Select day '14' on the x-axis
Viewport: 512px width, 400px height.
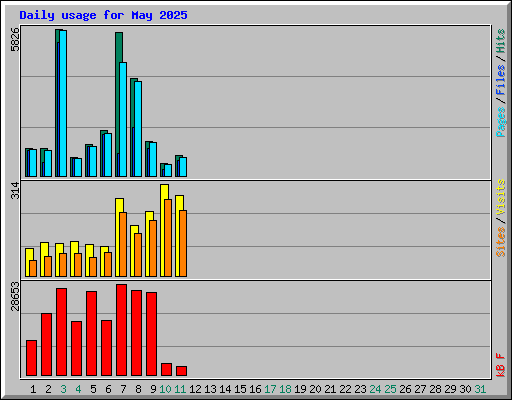pyautogui.click(x=225, y=389)
